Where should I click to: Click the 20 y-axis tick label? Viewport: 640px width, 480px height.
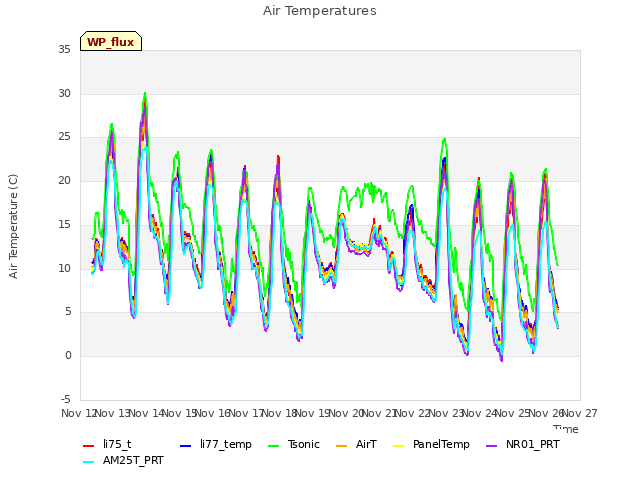[64, 180]
